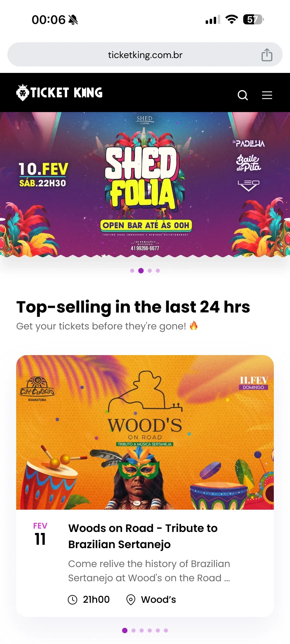The image size is (290, 644).
Task: Tap the share icon in address bar
Action: coord(267,55)
